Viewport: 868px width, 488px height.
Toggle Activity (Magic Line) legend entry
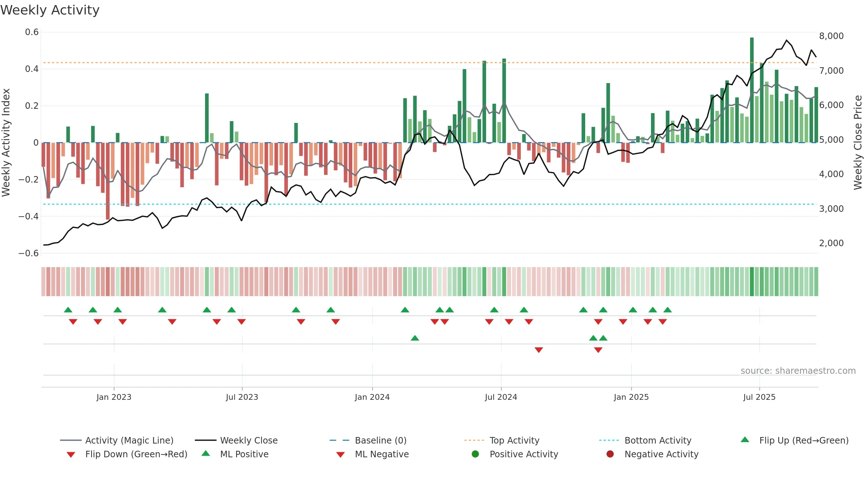(116, 440)
